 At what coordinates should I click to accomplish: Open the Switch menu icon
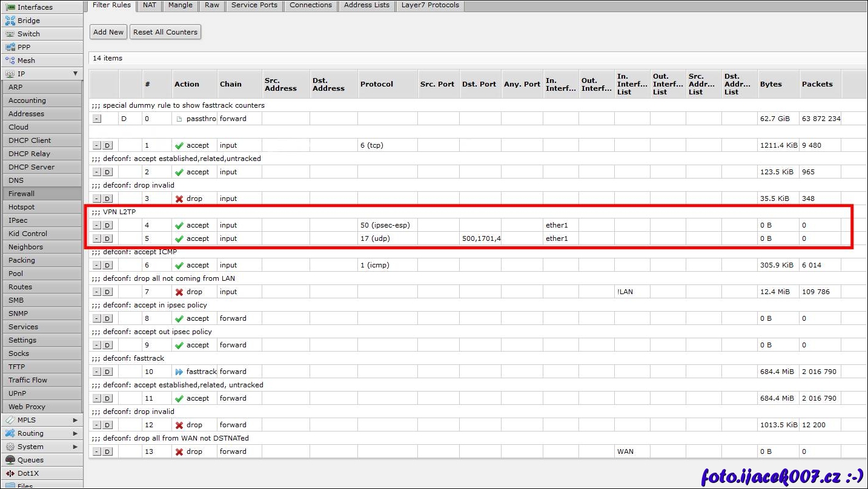pos(10,34)
